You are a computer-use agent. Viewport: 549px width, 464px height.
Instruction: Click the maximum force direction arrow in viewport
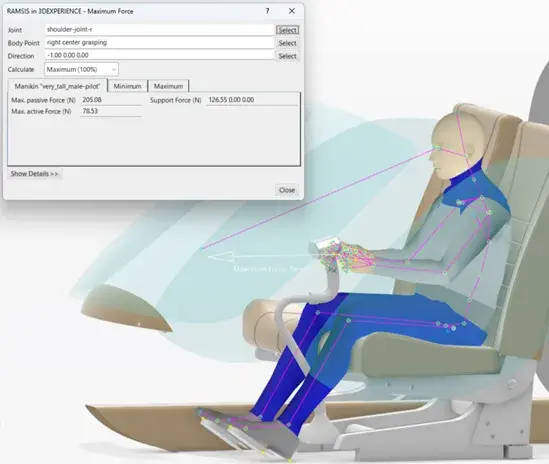tap(221, 257)
